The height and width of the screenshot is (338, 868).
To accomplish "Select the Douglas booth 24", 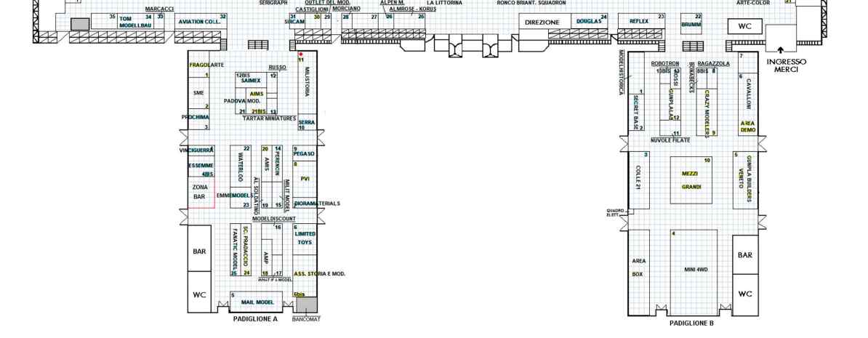I will 590,22.
